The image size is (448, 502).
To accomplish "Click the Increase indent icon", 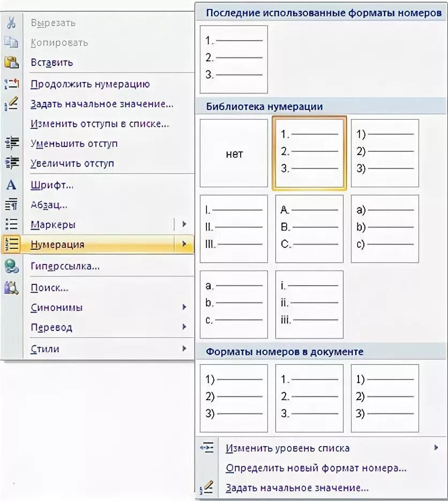I will point(12,163).
